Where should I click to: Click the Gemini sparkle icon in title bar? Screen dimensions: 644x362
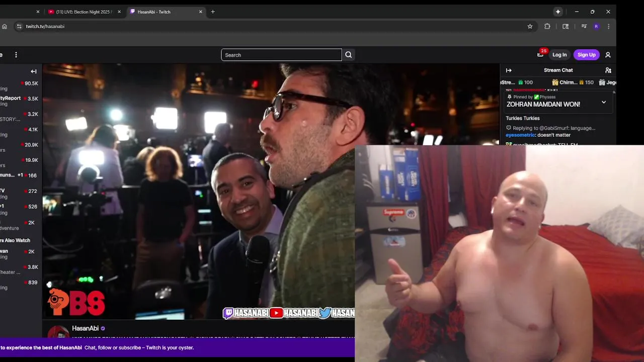click(x=558, y=12)
